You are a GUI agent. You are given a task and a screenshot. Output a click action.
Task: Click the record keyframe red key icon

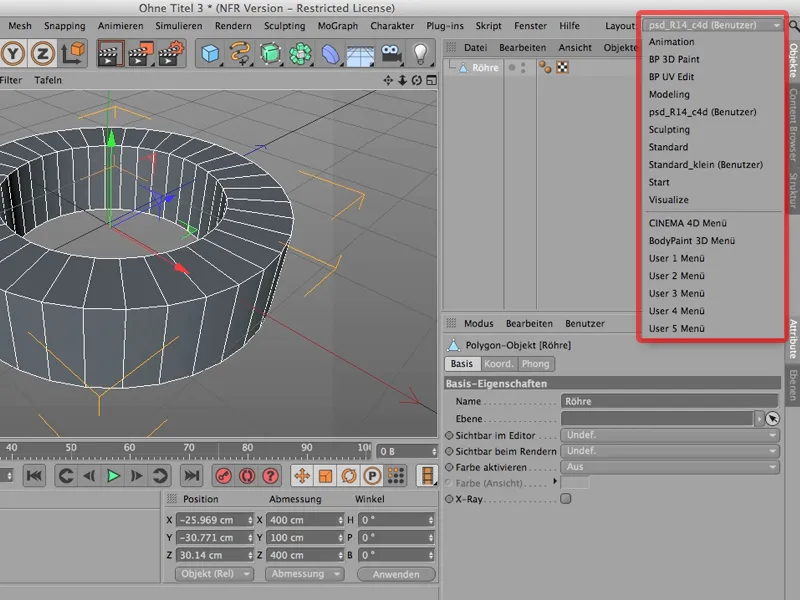click(223, 475)
